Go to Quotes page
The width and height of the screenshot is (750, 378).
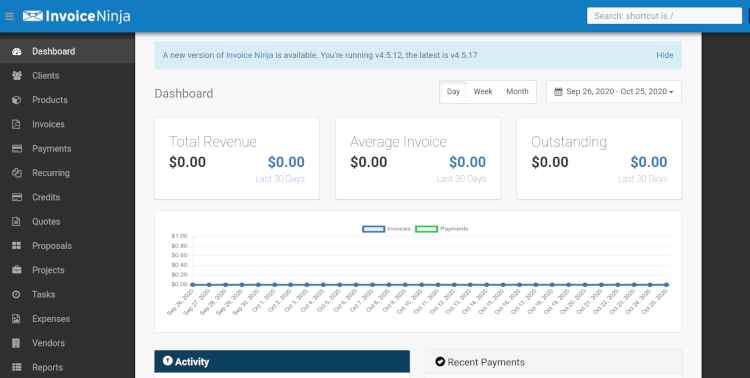pyautogui.click(x=67, y=222)
